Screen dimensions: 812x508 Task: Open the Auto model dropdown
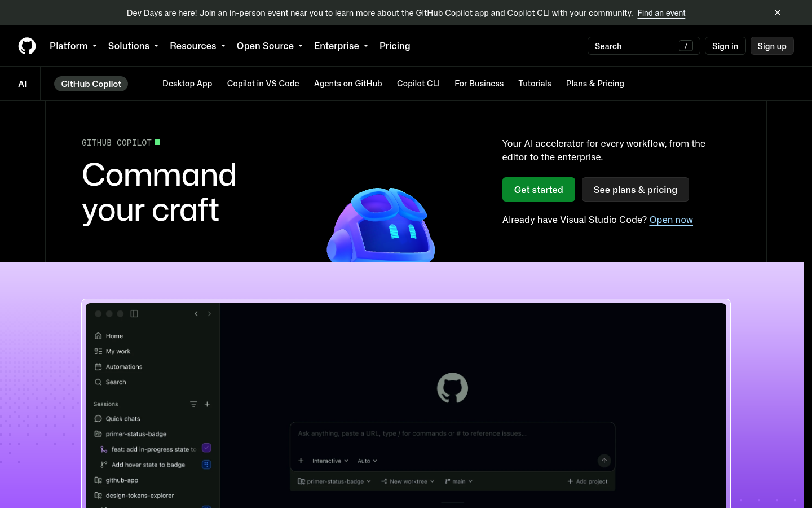click(368, 461)
